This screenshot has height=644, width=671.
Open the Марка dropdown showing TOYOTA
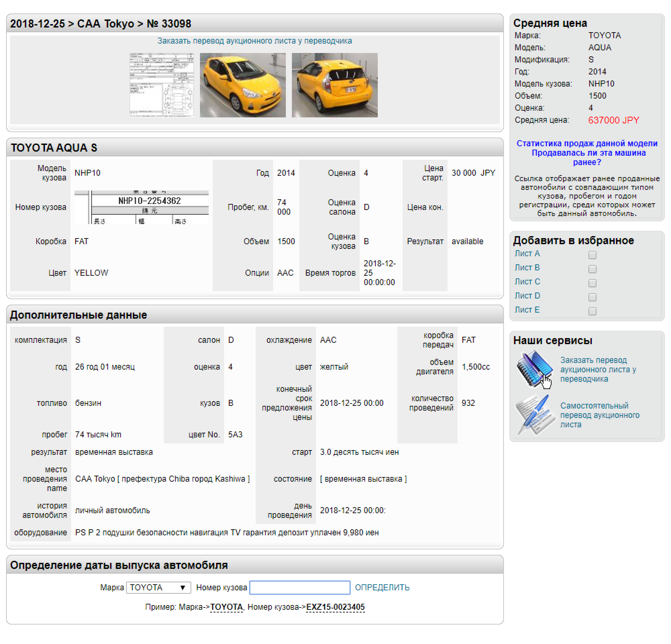pyautogui.click(x=158, y=587)
